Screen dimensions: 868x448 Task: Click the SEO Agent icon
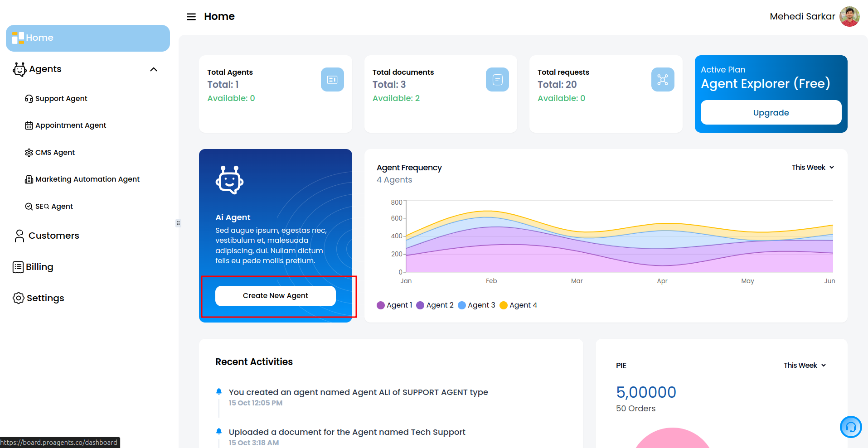[x=29, y=207]
